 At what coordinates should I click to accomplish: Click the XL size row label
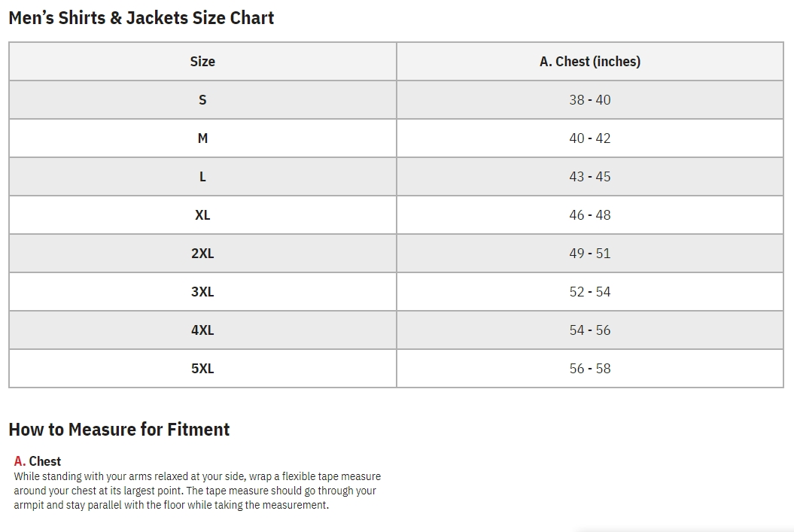(202, 215)
